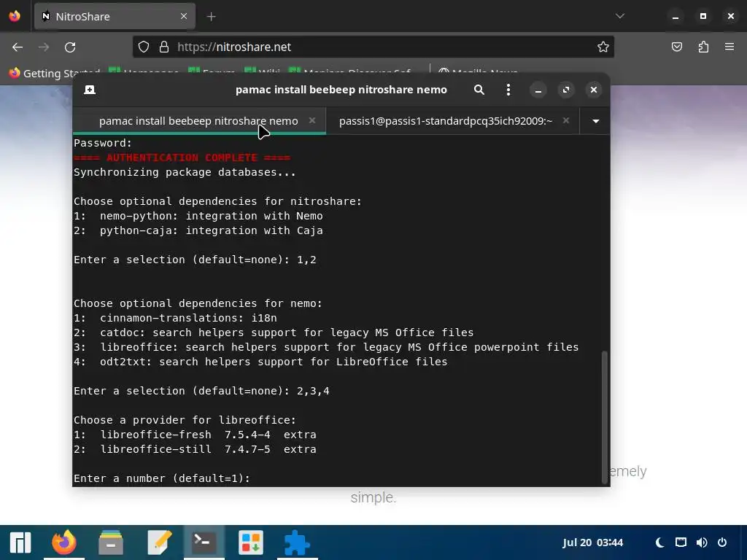This screenshot has width=747, height=560.
Task: Open the text editor taskbar icon
Action: 159,542
